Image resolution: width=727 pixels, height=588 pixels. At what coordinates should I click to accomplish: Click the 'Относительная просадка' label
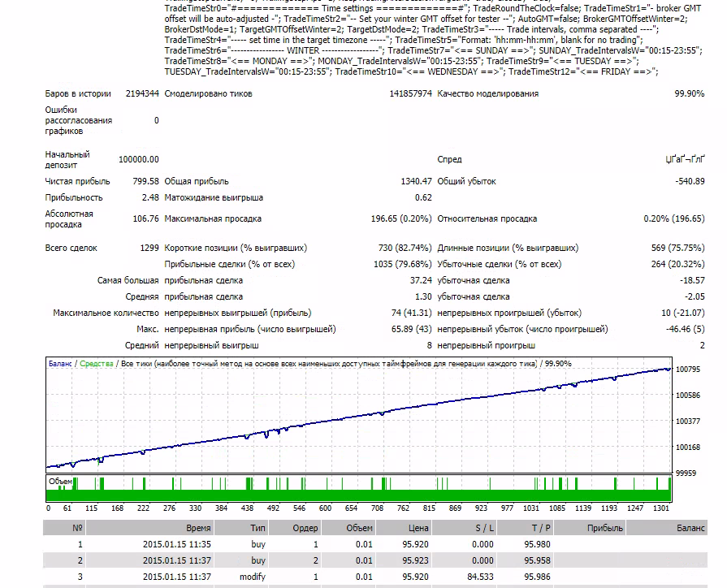tap(487, 219)
